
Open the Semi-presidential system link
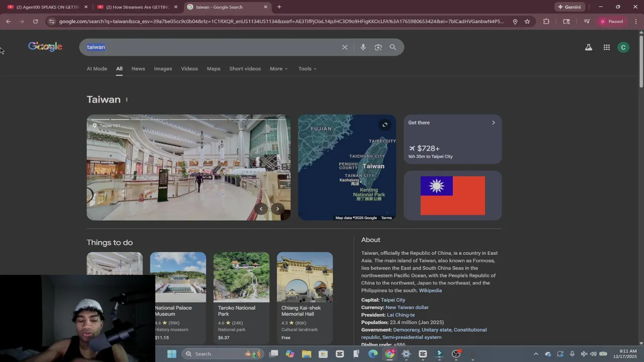pyautogui.click(x=412, y=337)
